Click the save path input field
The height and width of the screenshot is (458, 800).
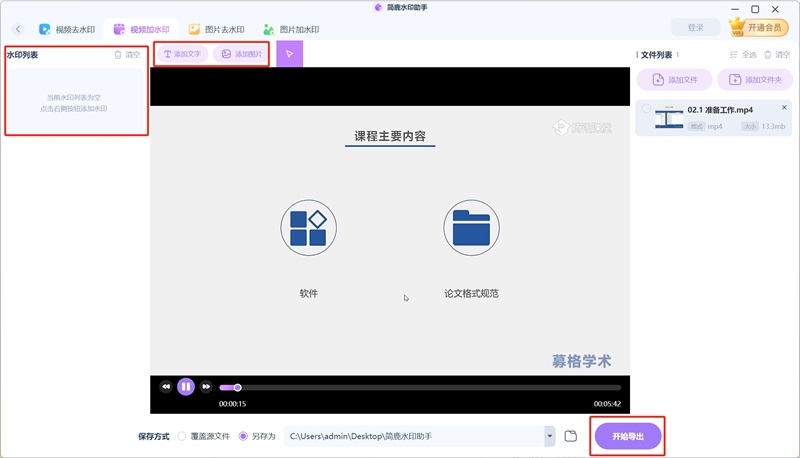point(413,436)
